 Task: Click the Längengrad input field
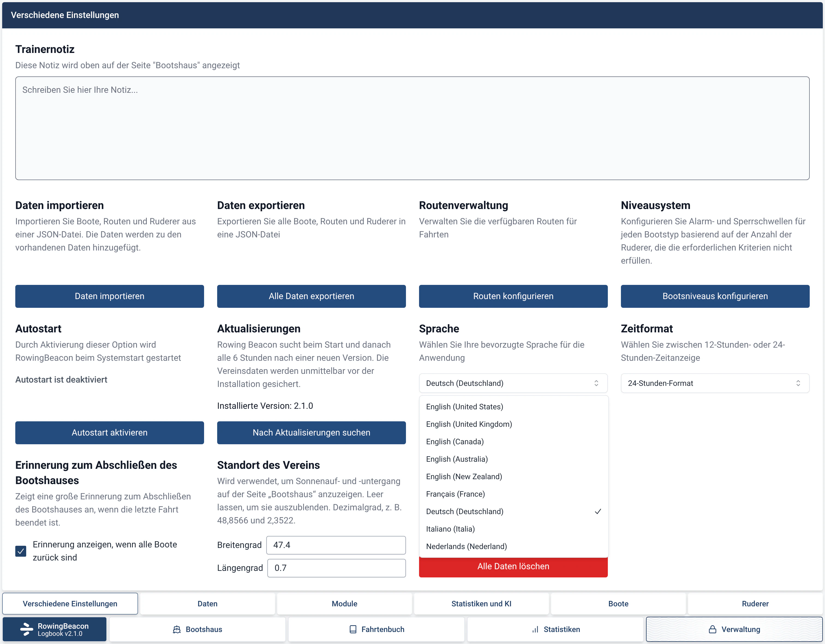point(336,568)
